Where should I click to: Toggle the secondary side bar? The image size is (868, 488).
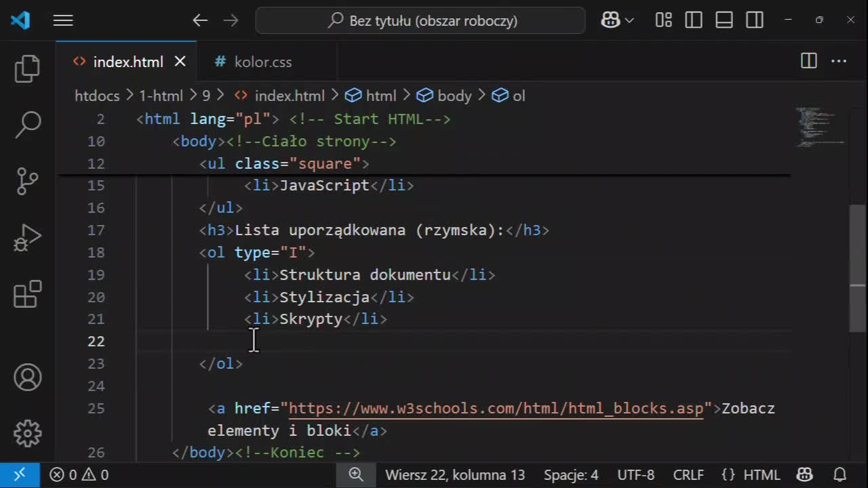(x=755, y=20)
